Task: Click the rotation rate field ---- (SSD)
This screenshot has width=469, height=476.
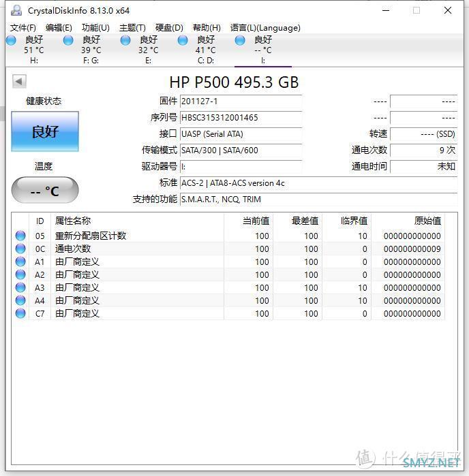Action: 423,134
